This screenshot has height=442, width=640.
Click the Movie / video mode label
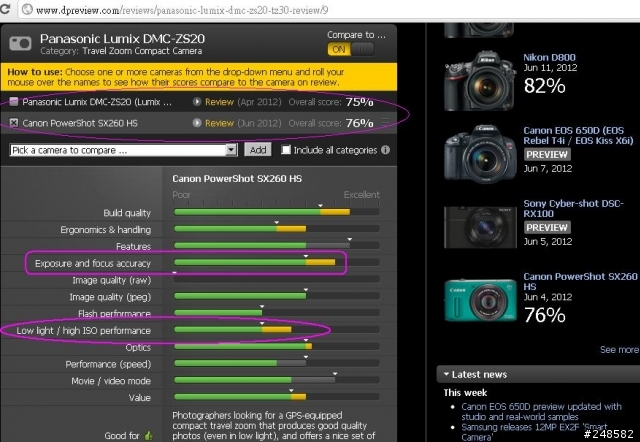tap(111, 381)
